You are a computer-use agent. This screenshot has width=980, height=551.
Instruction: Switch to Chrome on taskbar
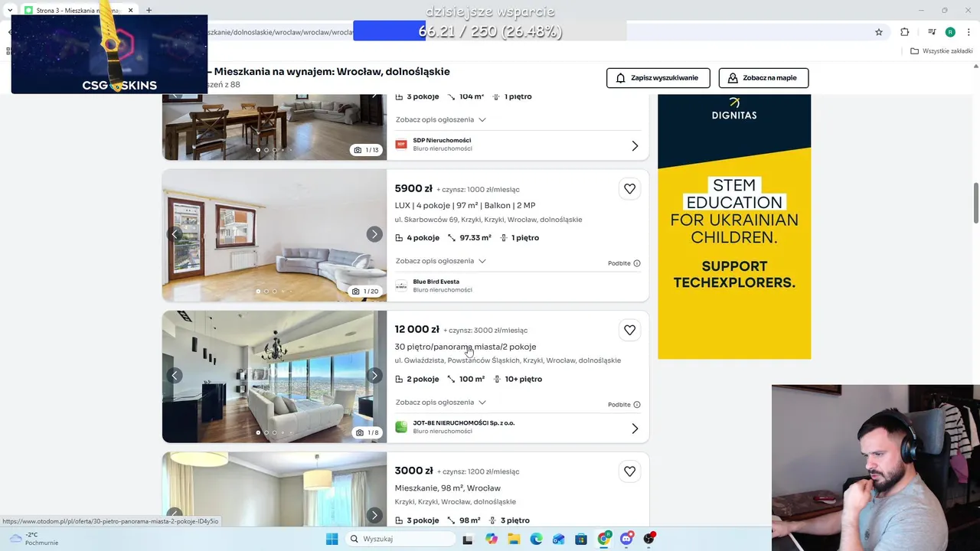pyautogui.click(x=604, y=539)
